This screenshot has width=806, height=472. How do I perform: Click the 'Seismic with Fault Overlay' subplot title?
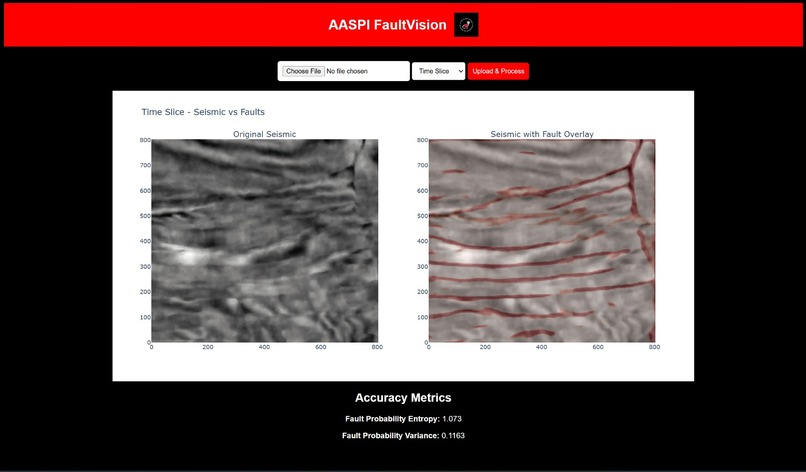pos(542,134)
